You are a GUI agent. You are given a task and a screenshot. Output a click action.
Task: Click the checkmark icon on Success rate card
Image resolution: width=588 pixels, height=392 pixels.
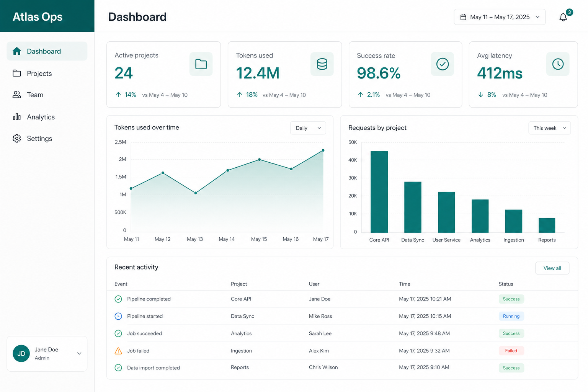[443, 64]
